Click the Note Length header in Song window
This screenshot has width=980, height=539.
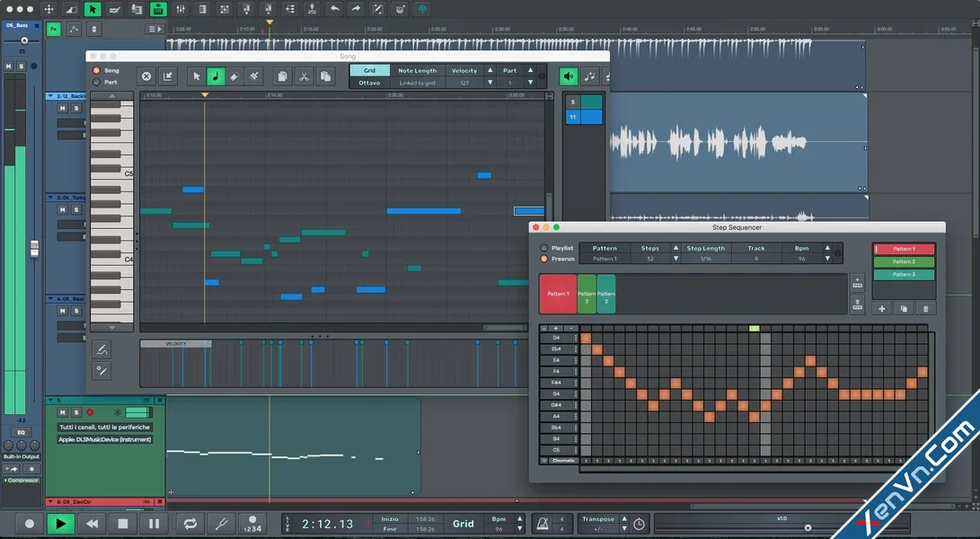pos(418,71)
